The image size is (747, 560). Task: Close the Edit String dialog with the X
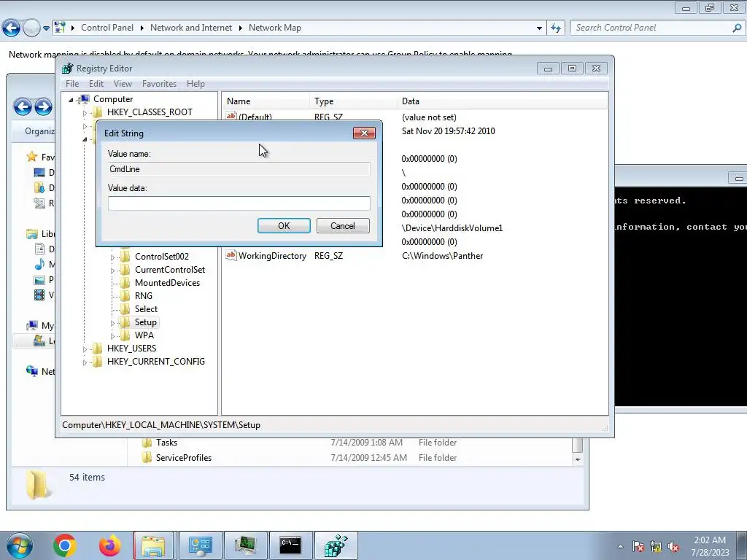364,133
